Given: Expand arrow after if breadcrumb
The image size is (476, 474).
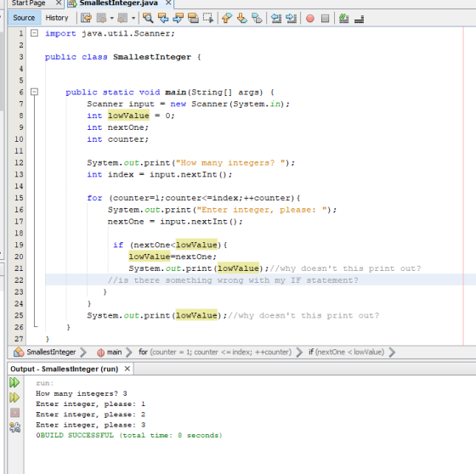Looking at the screenshot, I should point(392,353).
